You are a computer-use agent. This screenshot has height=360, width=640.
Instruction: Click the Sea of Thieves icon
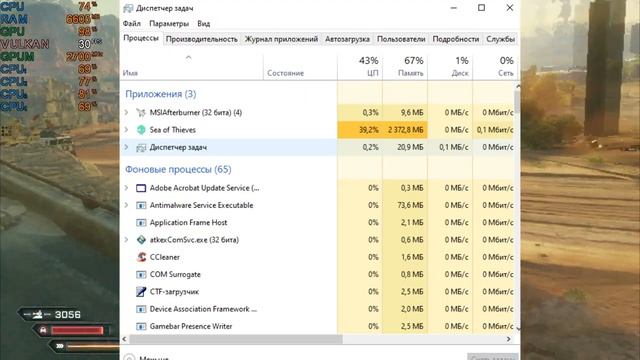(141, 130)
